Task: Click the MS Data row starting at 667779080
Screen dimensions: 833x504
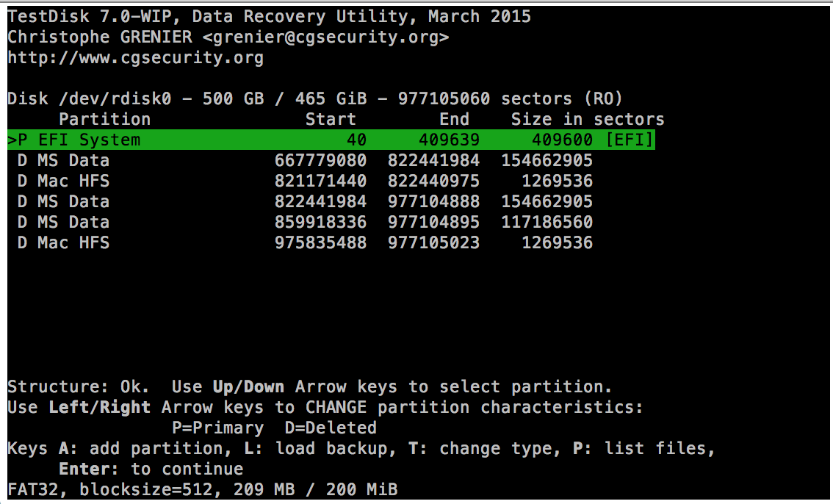Action: point(305,160)
